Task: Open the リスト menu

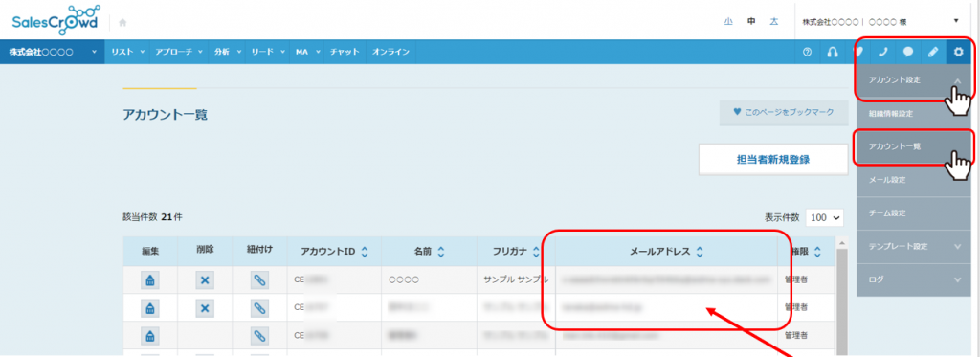Action: [x=127, y=52]
